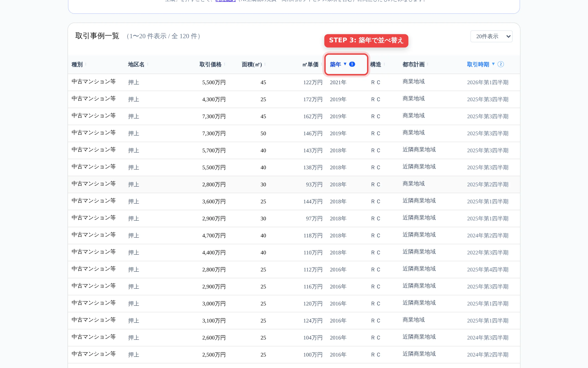
Task: Click the 116万円 unit price cell
Action: [313, 287]
